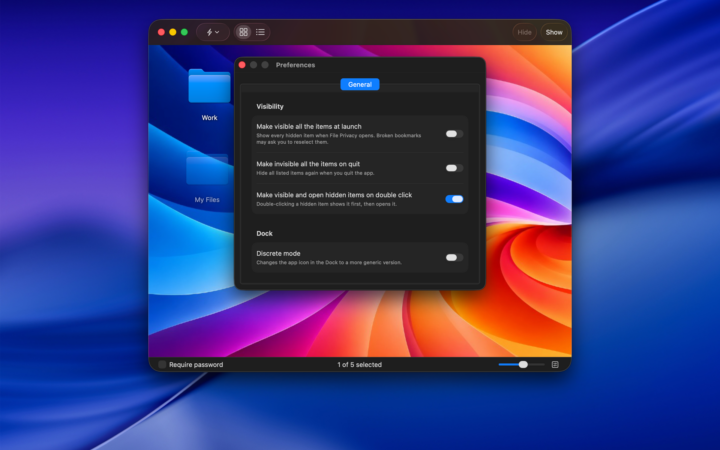Click the Visibility section heading
Image resolution: width=720 pixels, height=450 pixels.
pos(270,107)
